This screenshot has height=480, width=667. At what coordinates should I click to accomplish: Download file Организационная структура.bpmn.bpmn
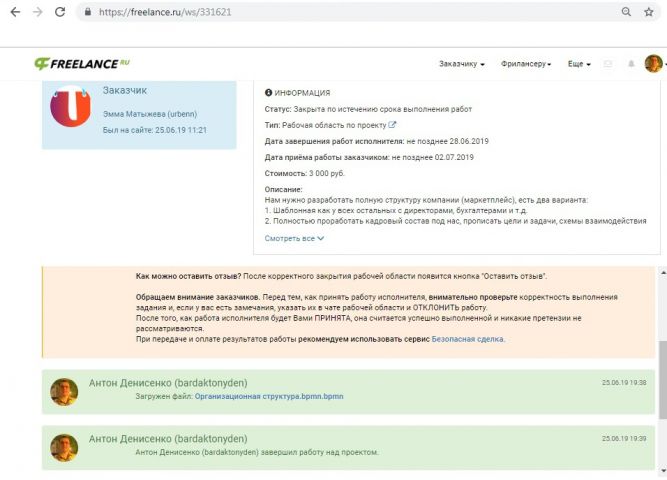(269, 396)
